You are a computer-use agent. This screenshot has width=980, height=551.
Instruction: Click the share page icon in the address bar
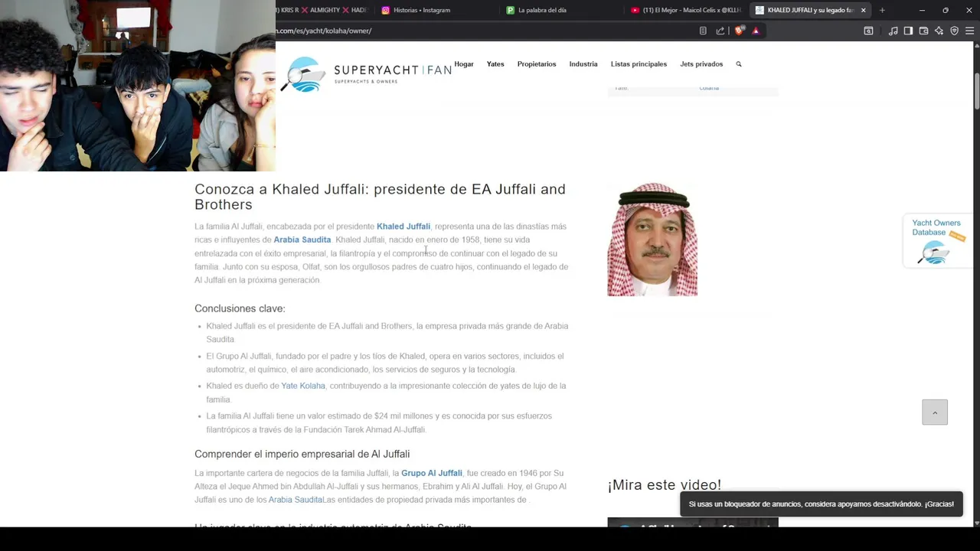coord(720,31)
